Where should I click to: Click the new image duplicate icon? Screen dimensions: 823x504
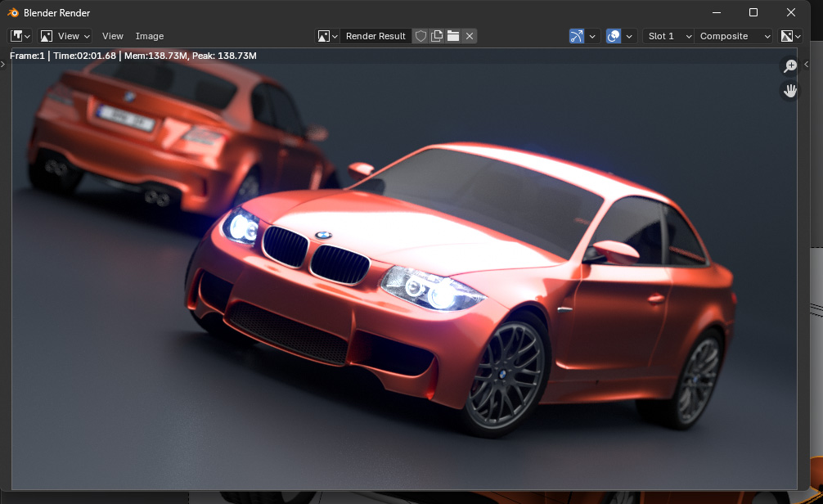coord(437,36)
